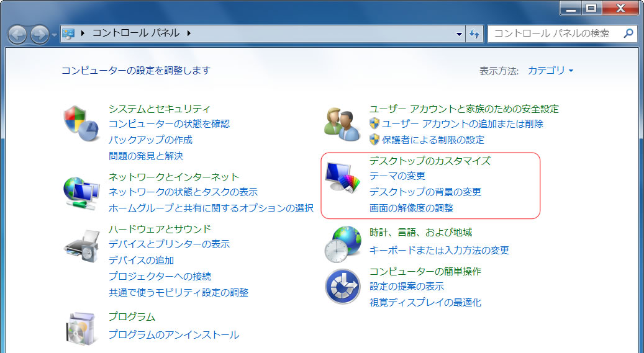Screen dimensions: 644x353
Task: Click the Network and Internet globe icon
Action: (81, 192)
